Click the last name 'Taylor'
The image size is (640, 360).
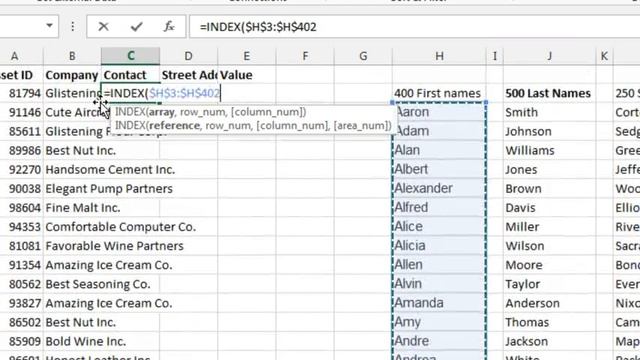tap(549, 284)
